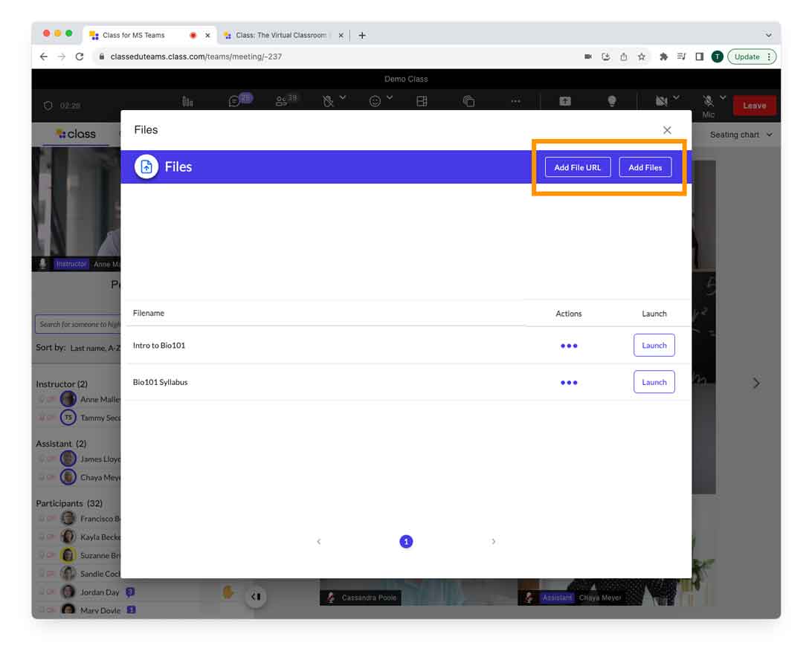Viewport: 812px width, 660px height.
Task: Click the Add File URL button
Action: pyautogui.click(x=577, y=167)
